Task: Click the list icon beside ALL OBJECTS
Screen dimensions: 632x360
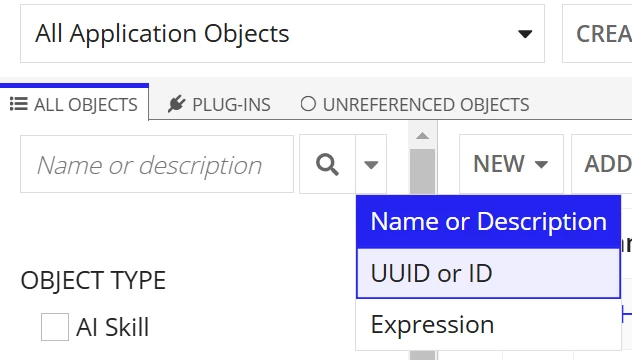Action: (x=19, y=104)
